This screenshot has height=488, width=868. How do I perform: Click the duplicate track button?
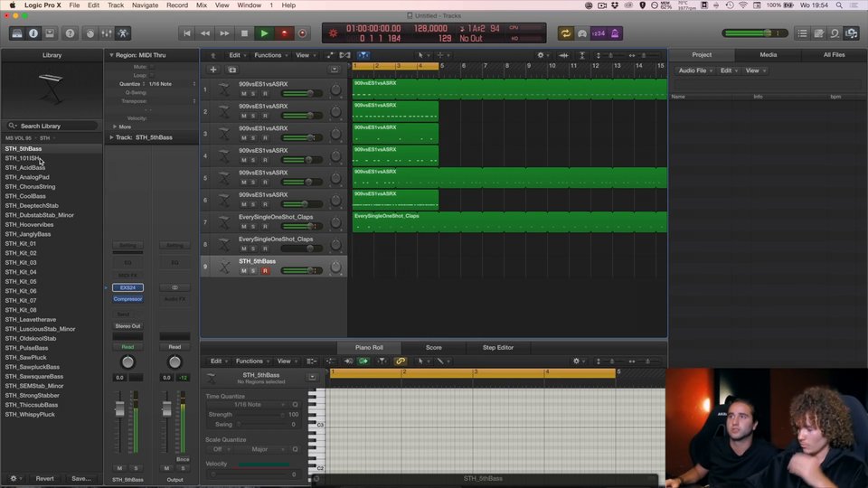click(x=232, y=70)
